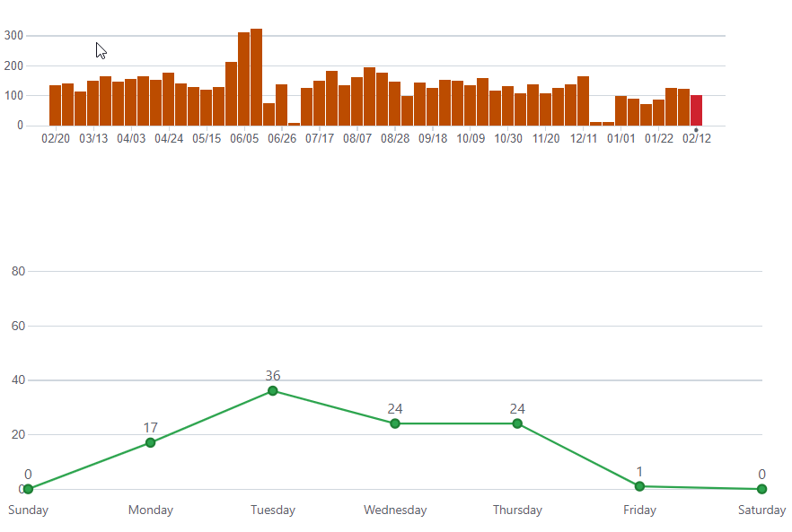Click the red value label 1 above Friday
Viewport: 792px width, 532px height.
tap(639, 472)
